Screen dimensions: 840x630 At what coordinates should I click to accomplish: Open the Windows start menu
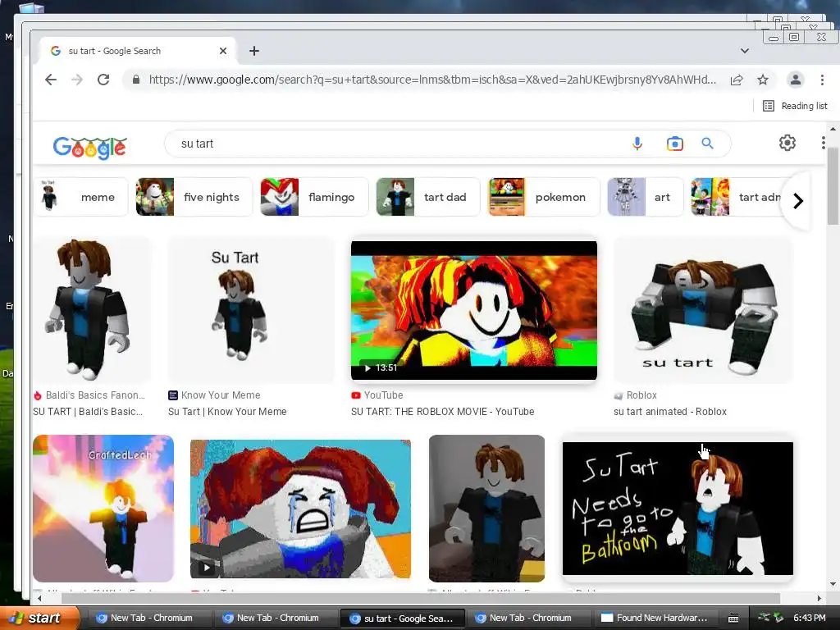[x=39, y=618]
